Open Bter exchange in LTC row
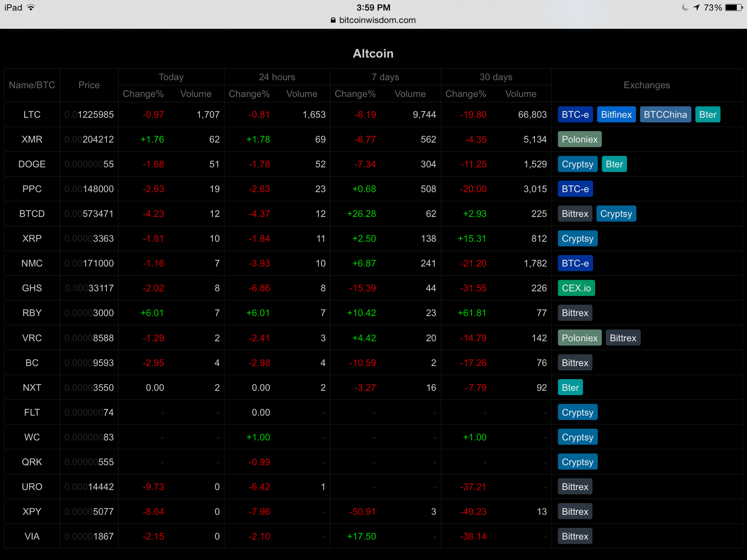 (708, 114)
